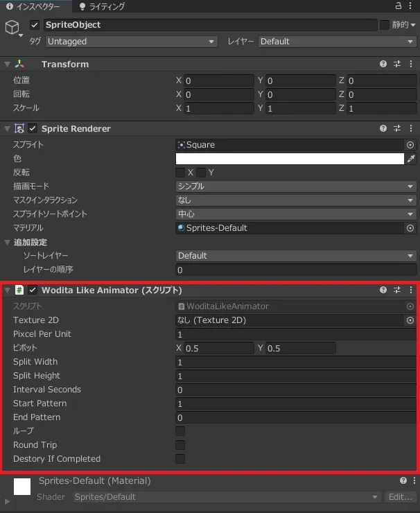Open the Default layer dropdown

tap(337, 42)
